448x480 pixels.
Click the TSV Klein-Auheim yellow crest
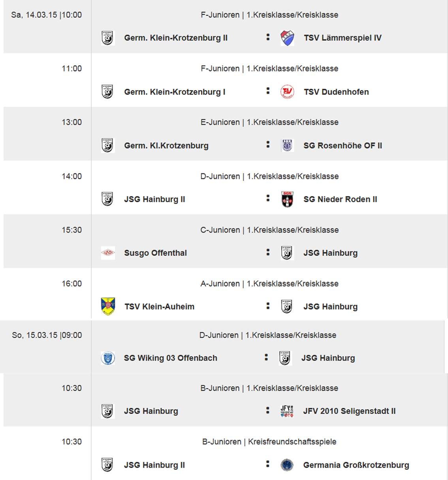pos(108,307)
